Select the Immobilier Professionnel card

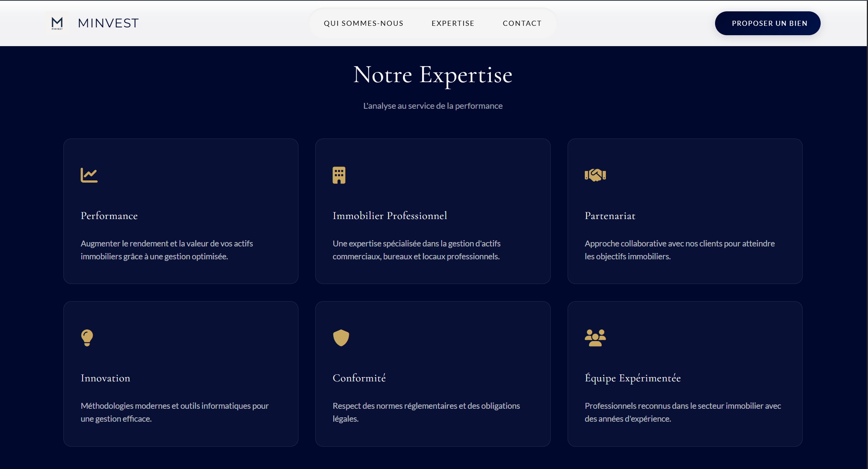pos(433,211)
